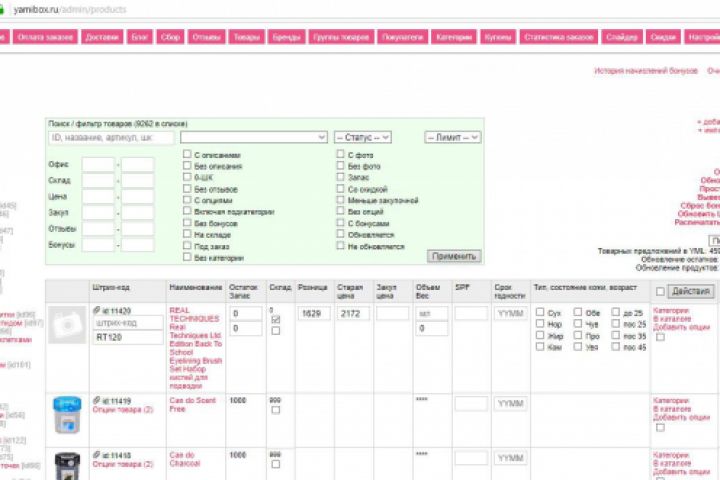
Task: Check the '0-ШК' filter option
Action: (x=187, y=177)
